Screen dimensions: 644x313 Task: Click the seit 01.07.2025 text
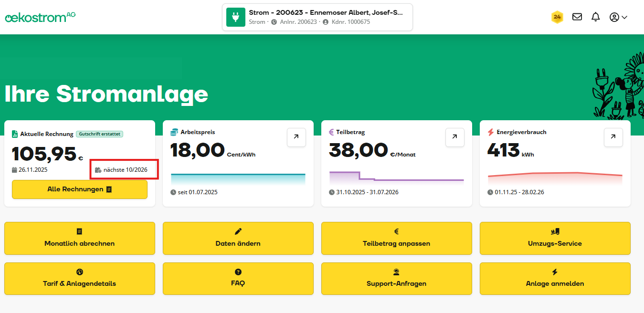(198, 192)
